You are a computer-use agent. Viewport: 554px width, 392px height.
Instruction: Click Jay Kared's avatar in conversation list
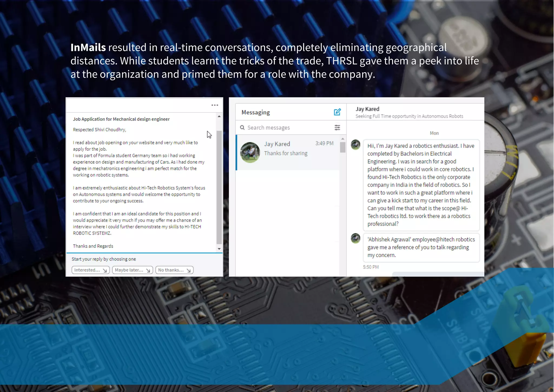[250, 152]
